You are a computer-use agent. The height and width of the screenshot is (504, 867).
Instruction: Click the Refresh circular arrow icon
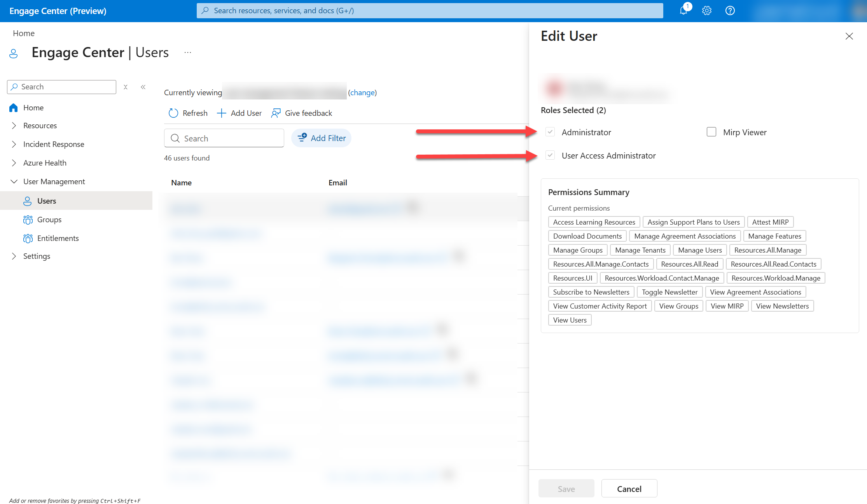click(173, 113)
